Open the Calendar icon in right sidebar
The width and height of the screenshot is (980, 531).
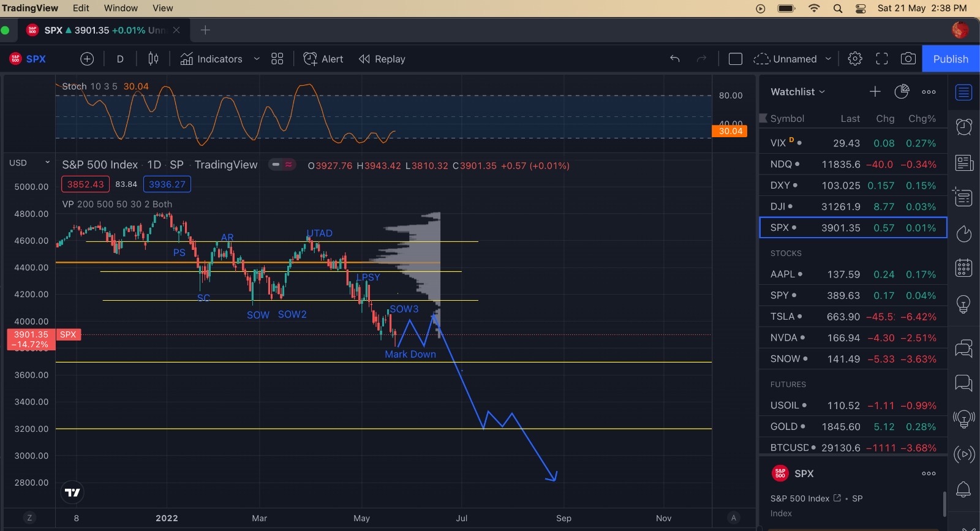(963, 268)
